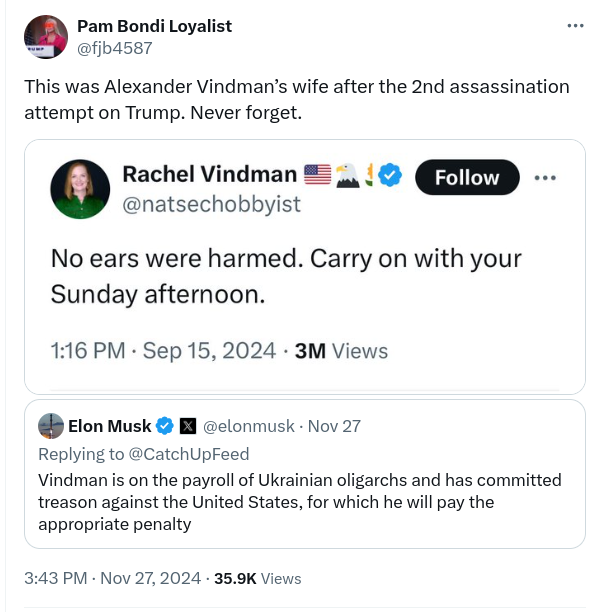
Task: Open the @elonmusk handle in quoted tweet
Action: [249, 426]
